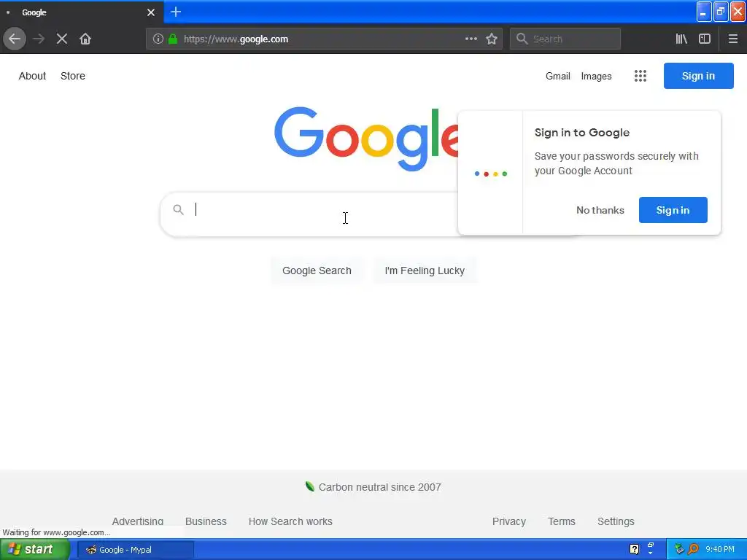Image resolution: width=747 pixels, height=560 pixels.
Task: Click the forward navigation arrow
Action: [x=39, y=39]
